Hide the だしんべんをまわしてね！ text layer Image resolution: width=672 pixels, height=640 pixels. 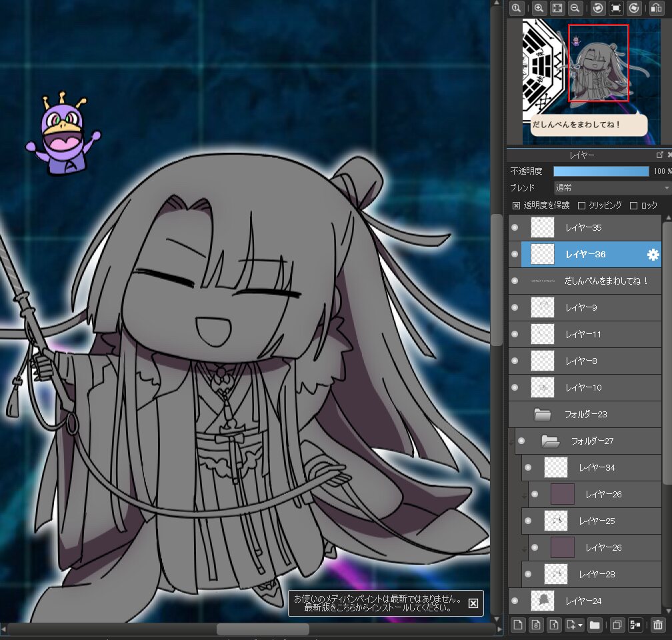pyautogui.click(x=515, y=281)
